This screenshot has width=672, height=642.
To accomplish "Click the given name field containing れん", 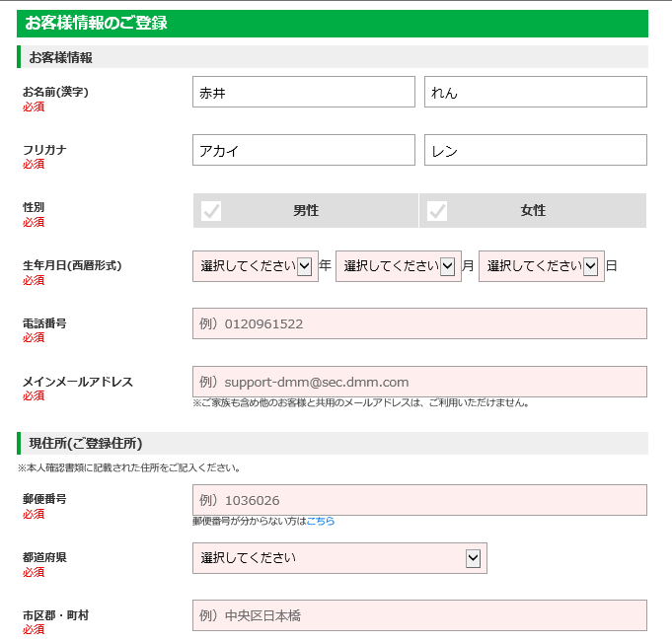I will [x=535, y=92].
